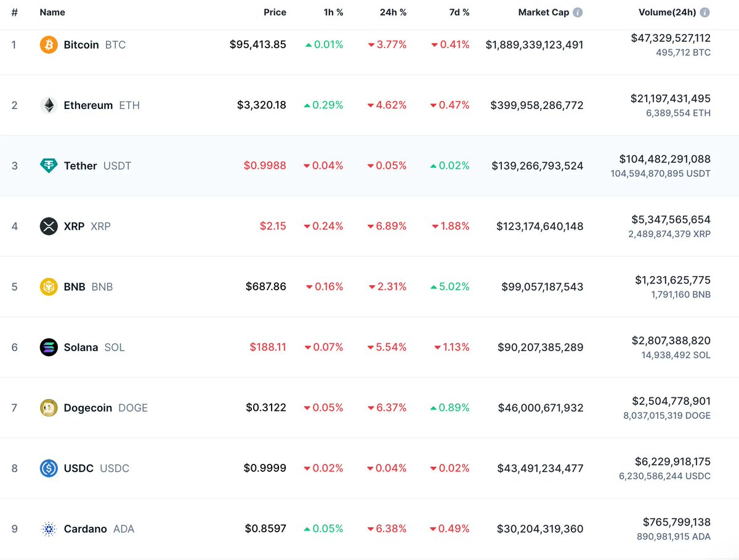Open the Solana name link
Screen dimensions: 739x560
tap(81, 347)
